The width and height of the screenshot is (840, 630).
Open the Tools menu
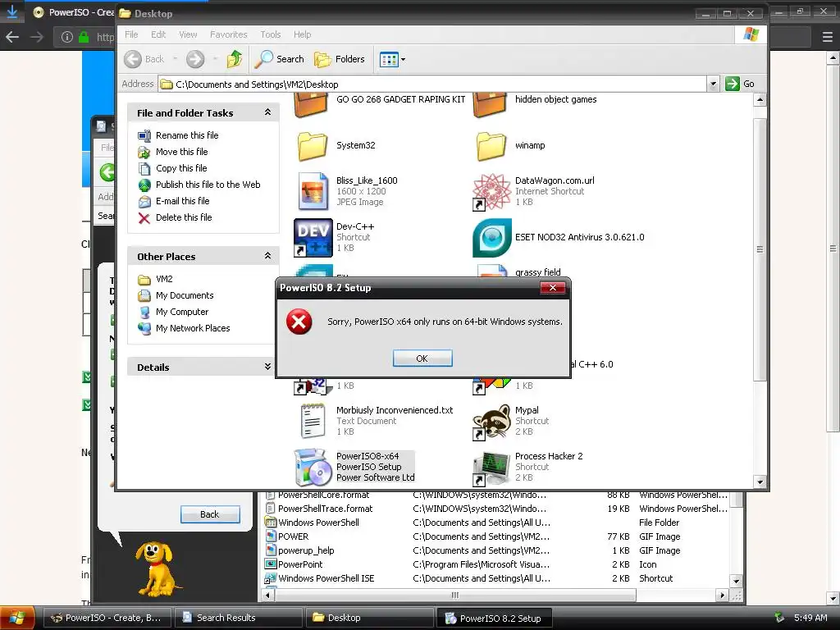click(x=271, y=34)
